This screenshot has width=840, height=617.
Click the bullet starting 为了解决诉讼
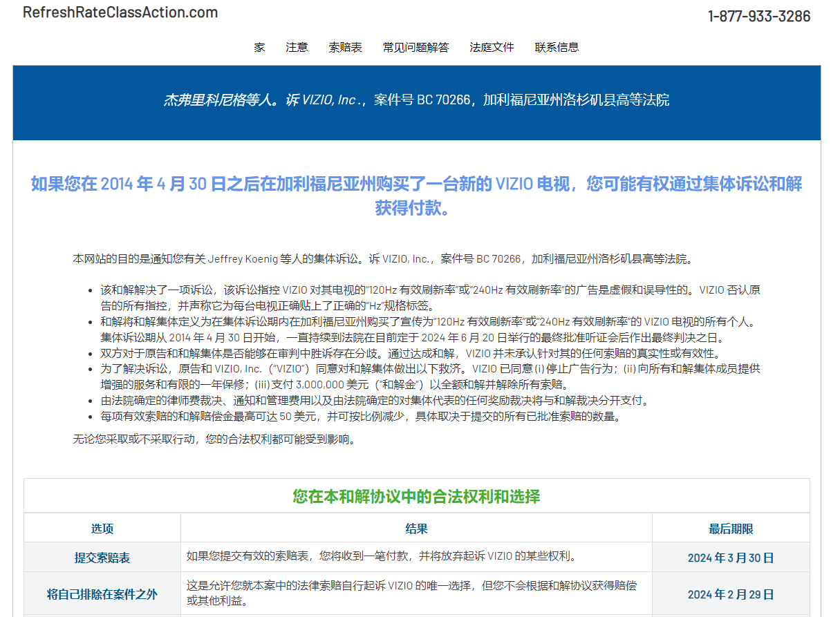[x=431, y=377]
